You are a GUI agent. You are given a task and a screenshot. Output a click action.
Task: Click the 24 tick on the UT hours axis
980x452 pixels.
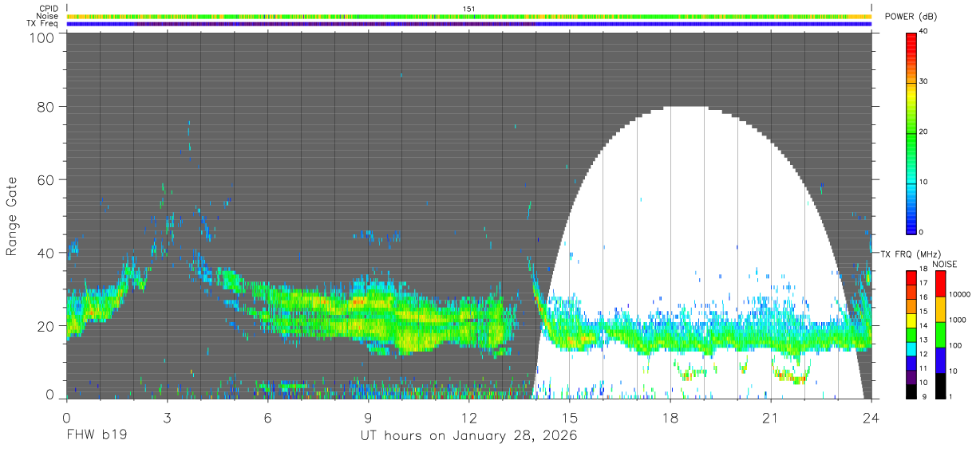pyautogui.click(x=871, y=417)
